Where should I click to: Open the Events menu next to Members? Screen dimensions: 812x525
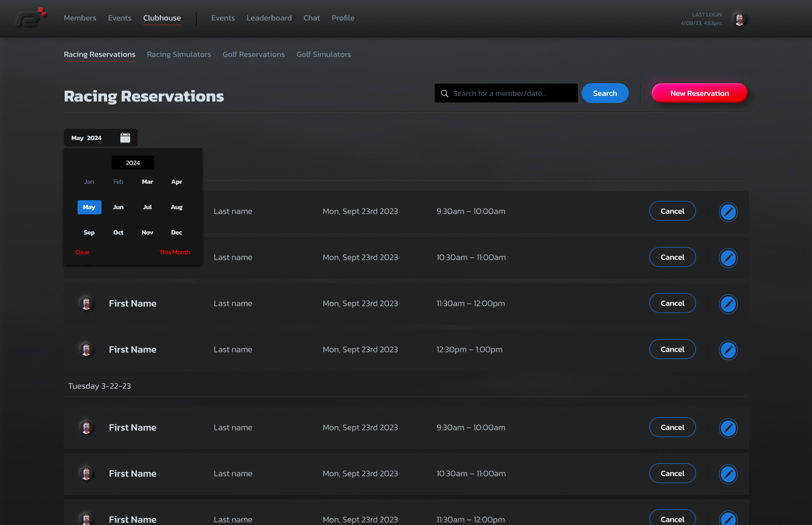pos(120,18)
